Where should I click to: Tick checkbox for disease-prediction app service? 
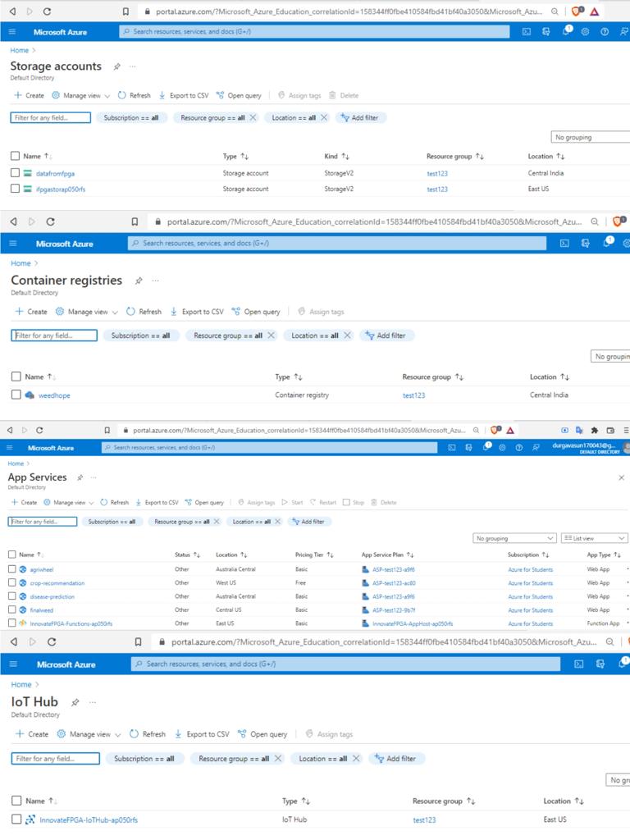(11, 596)
